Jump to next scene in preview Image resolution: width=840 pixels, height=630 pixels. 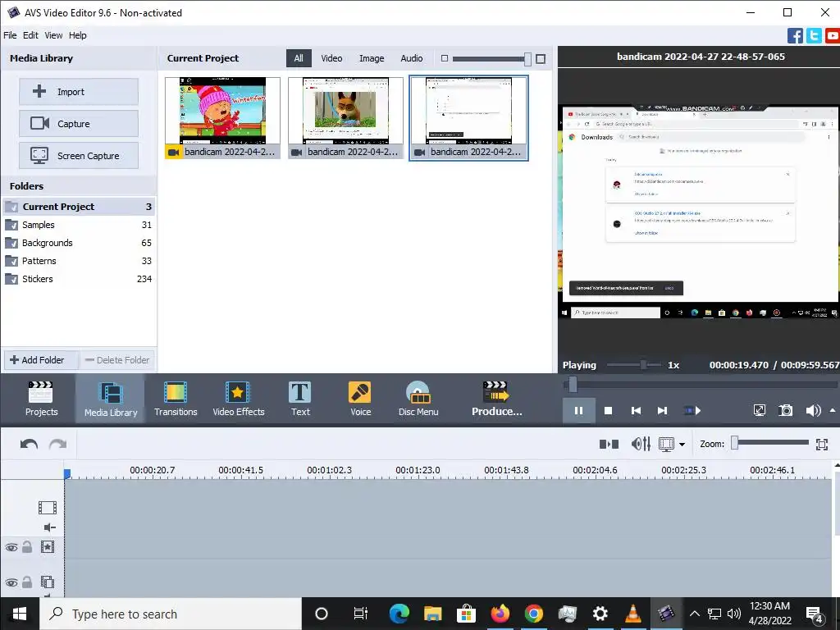click(692, 411)
